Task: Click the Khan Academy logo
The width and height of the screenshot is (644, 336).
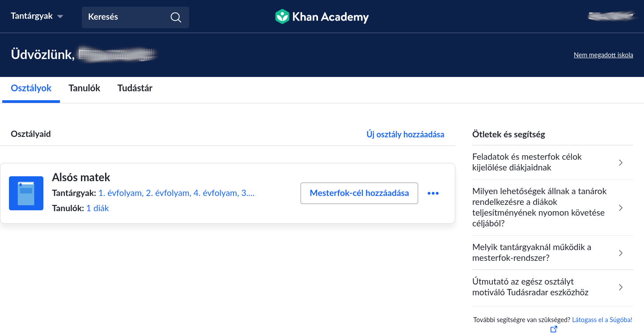Action: pyautogui.click(x=322, y=17)
